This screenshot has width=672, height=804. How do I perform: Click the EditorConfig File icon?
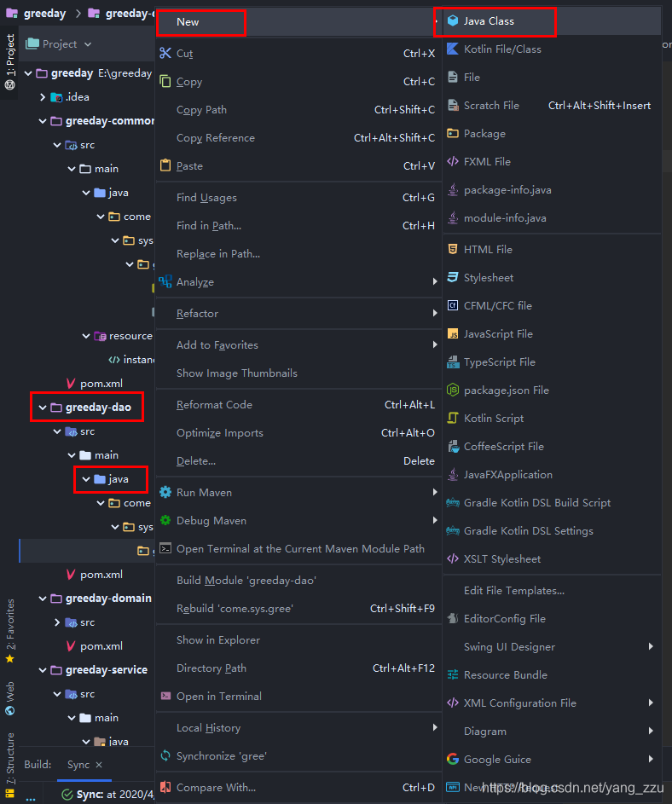coord(453,619)
